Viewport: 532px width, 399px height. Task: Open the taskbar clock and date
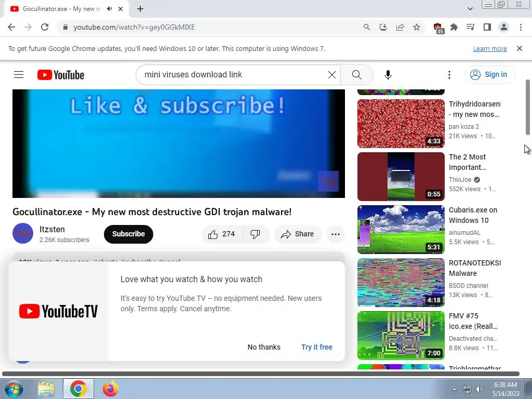[x=506, y=389]
